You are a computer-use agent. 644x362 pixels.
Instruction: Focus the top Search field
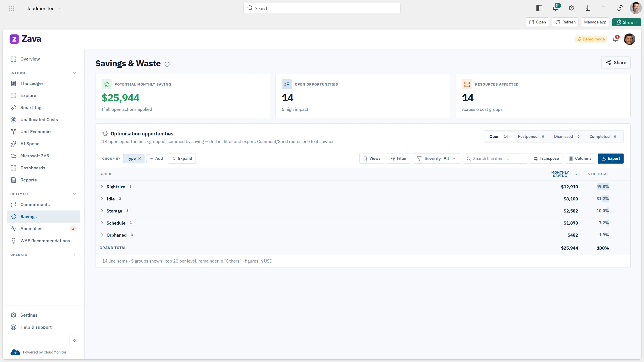pos(322,8)
